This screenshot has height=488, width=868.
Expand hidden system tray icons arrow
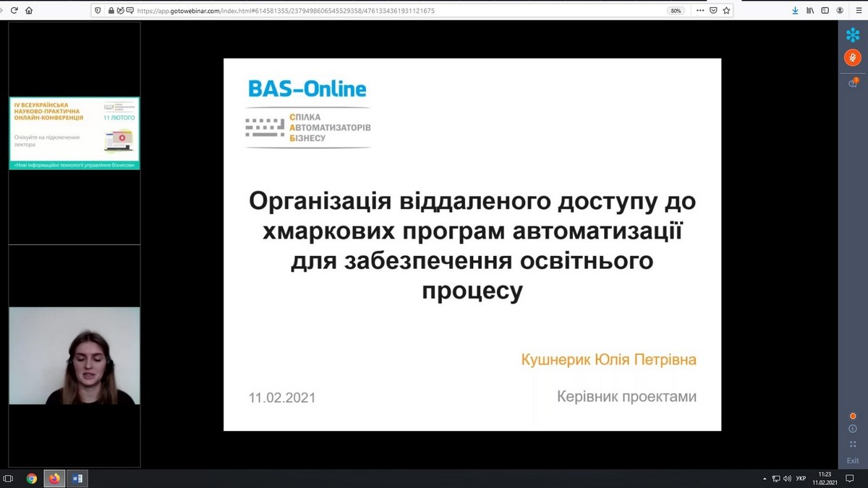765,479
